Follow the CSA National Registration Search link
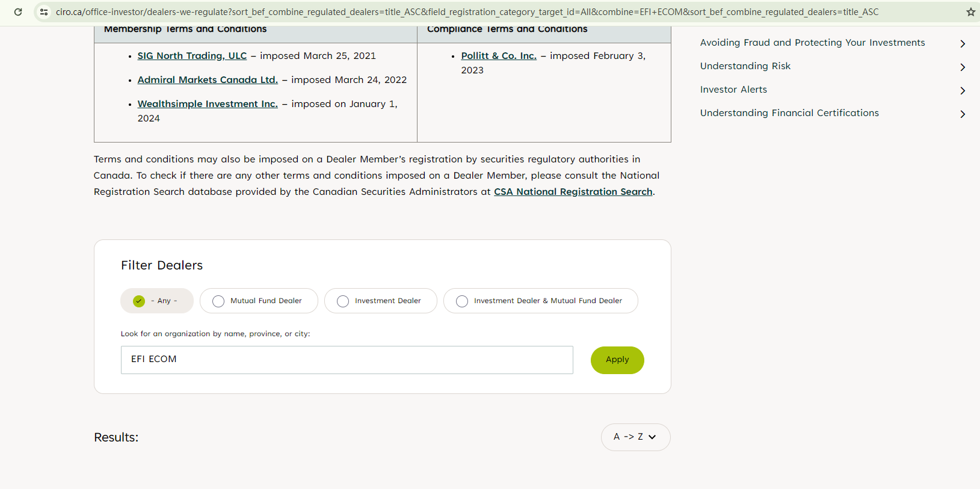The width and height of the screenshot is (980, 489). tap(573, 192)
